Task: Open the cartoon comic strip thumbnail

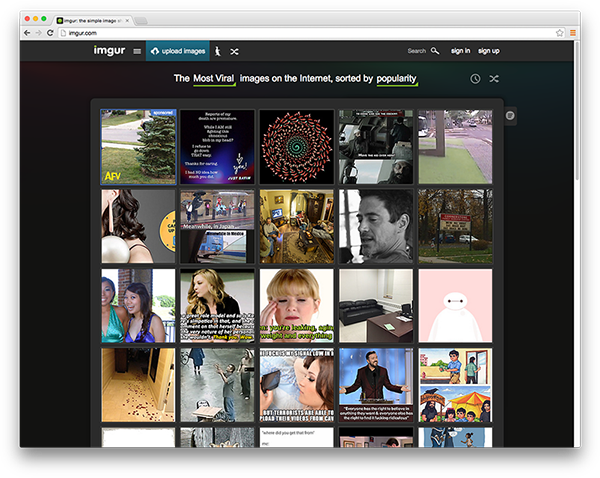Action: [x=455, y=385]
